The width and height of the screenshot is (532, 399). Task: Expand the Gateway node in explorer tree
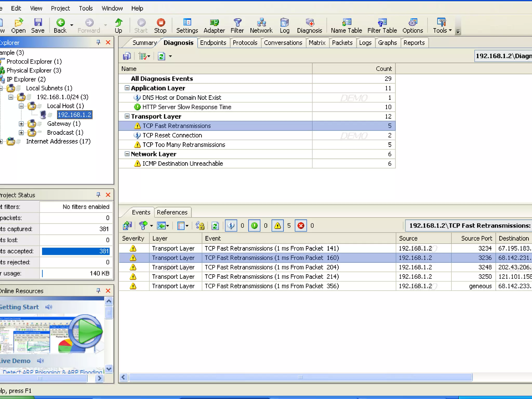tap(21, 124)
